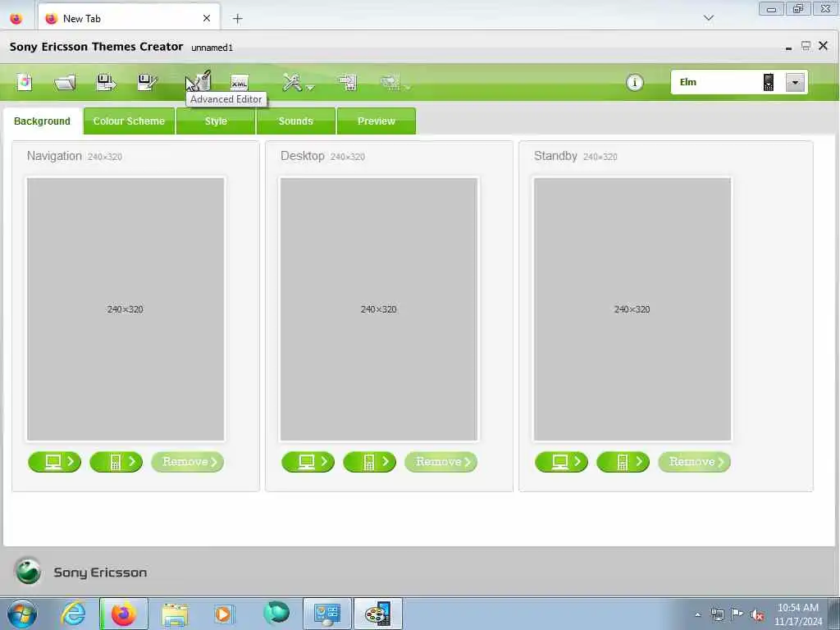The height and width of the screenshot is (630, 840).
Task: Click the phone model icon next to Elm
Action: coord(768,82)
